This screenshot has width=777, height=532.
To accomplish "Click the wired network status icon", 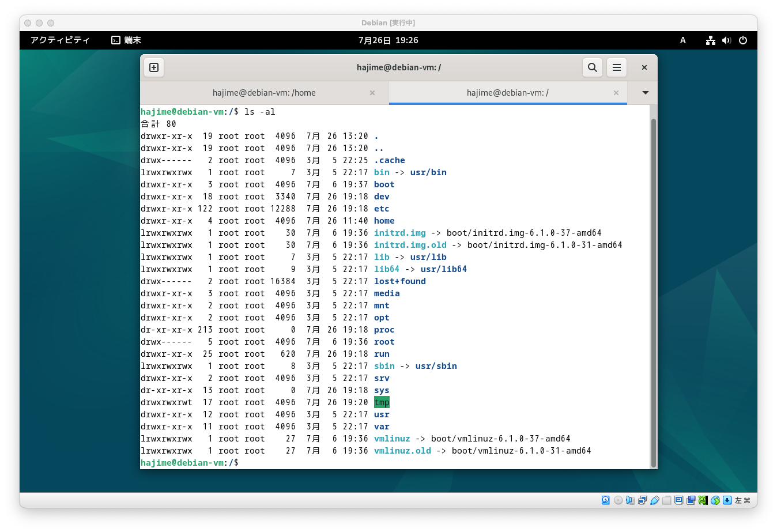I will [711, 40].
